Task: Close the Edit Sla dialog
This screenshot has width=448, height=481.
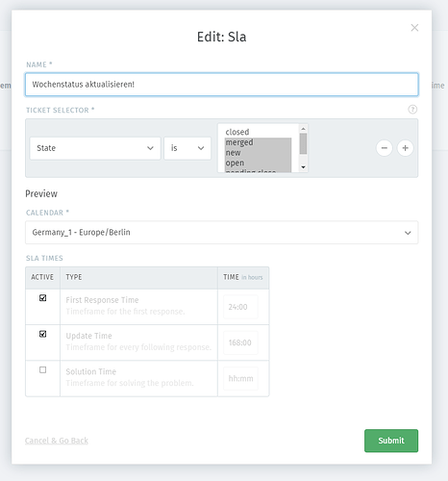Action: pyautogui.click(x=414, y=28)
